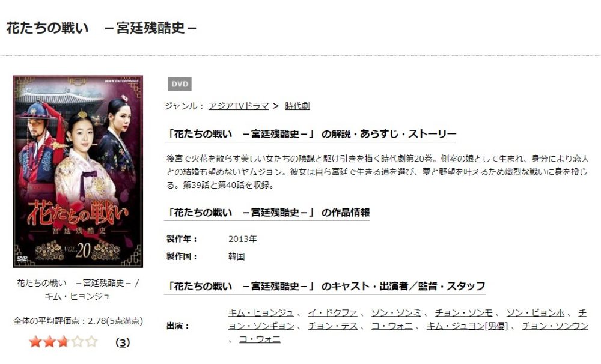This screenshot has height=364, width=601.
Task: Open cast member チョン・ソンウン link
Action: [555, 326]
